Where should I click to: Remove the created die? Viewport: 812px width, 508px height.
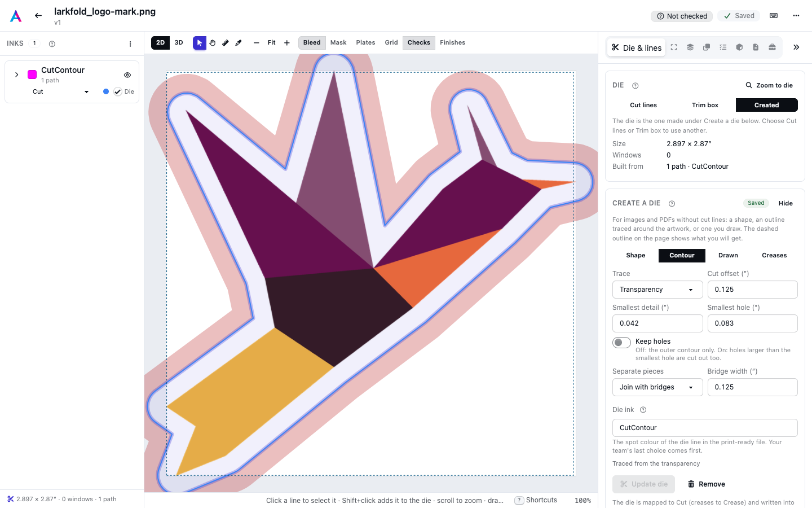coord(706,484)
